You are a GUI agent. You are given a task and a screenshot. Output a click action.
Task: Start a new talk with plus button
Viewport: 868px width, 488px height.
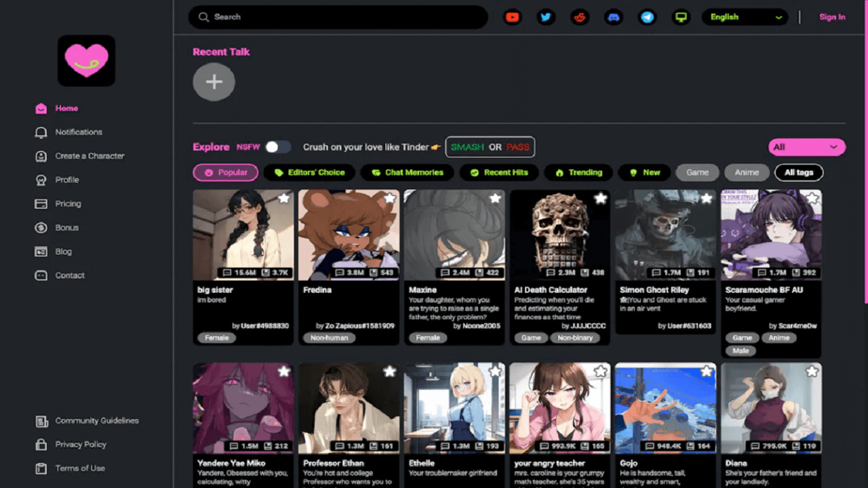(214, 82)
